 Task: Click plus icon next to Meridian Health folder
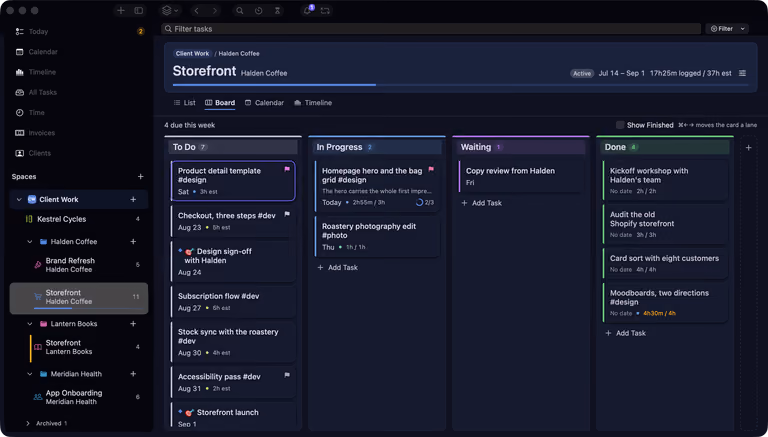pyautogui.click(x=133, y=374)
